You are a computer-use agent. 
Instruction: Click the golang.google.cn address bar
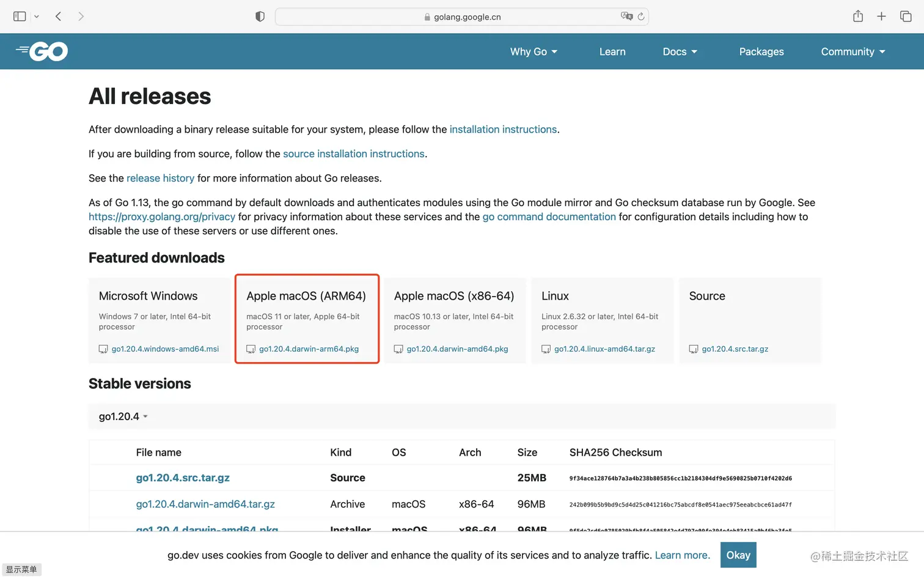pos(461,17)
